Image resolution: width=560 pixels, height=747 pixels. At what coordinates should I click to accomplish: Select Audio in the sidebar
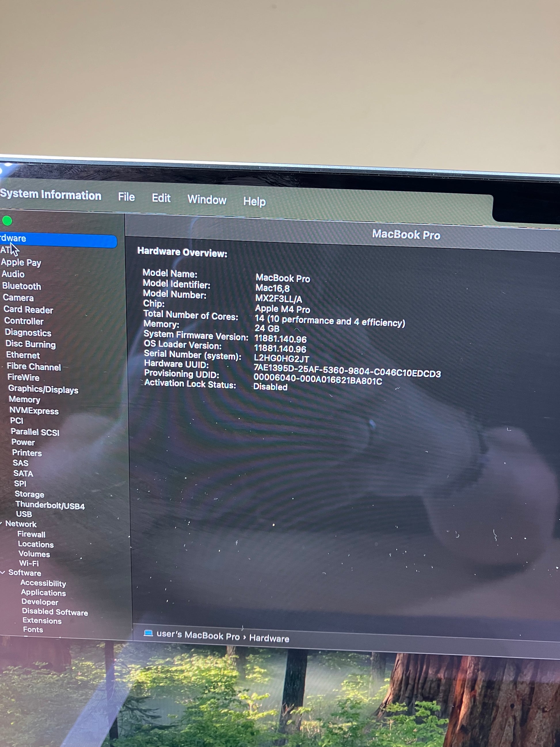coord(13,274)
